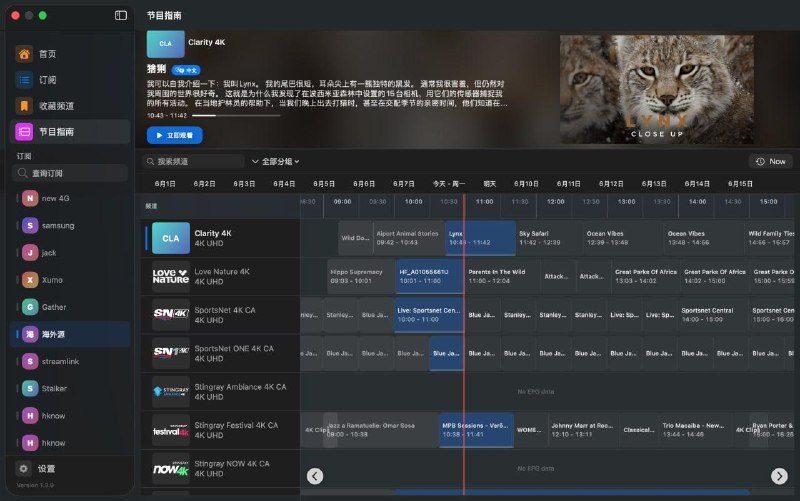Viewport: 800px width, 501px height.
Task: Click the 12:00 timeline marker
Action: tap(556, 202)
